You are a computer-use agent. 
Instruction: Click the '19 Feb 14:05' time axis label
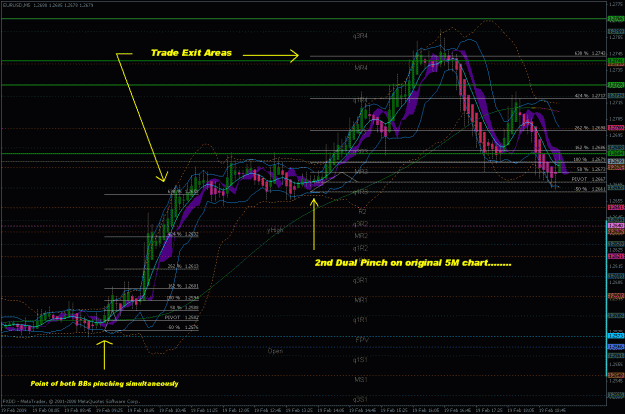point(331,410)
